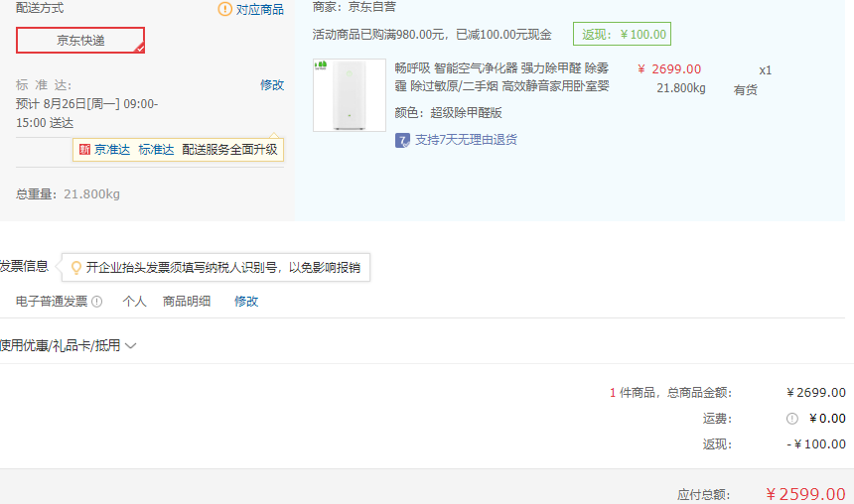Click the air purifier product thumbnail

coord(350,95)
